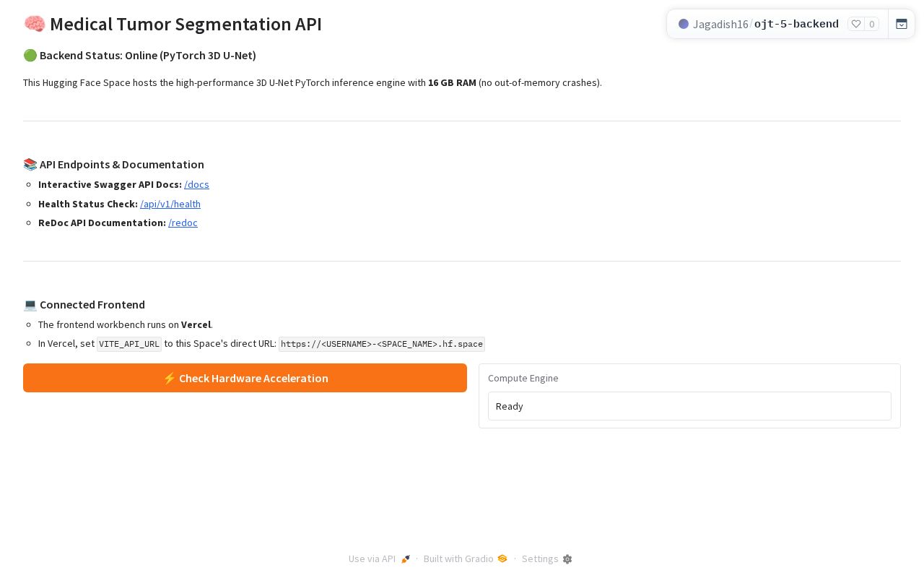
Task: Open the ojt-5-backend space link
Action: pyautogui.click(x=796, y=24)
